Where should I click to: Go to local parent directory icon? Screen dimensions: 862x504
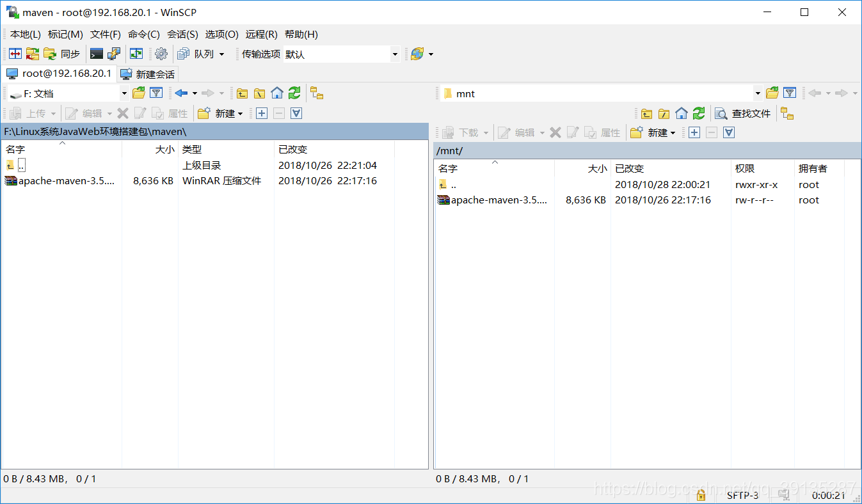coord(242,93)
